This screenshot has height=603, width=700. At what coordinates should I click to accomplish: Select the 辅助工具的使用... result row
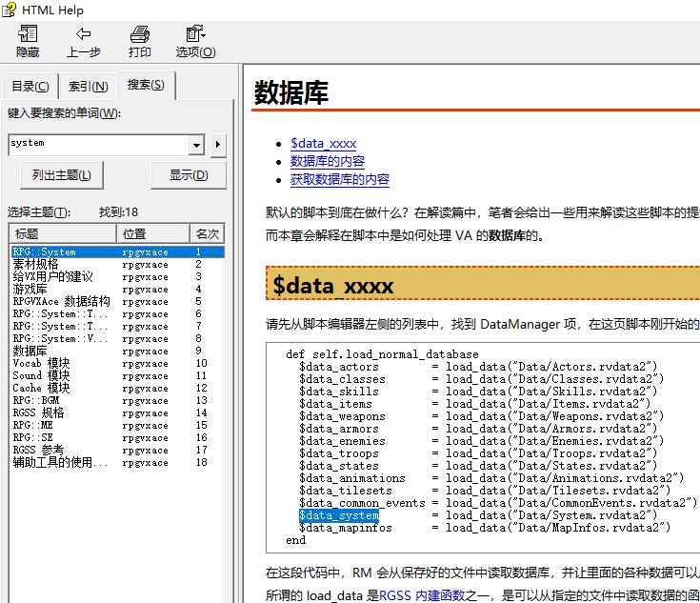[117, 462]
